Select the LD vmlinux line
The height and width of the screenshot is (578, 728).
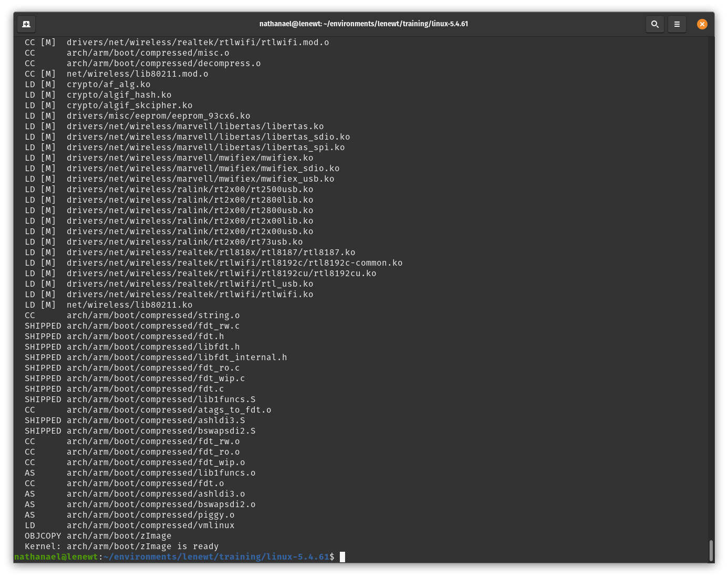(129, 525)
